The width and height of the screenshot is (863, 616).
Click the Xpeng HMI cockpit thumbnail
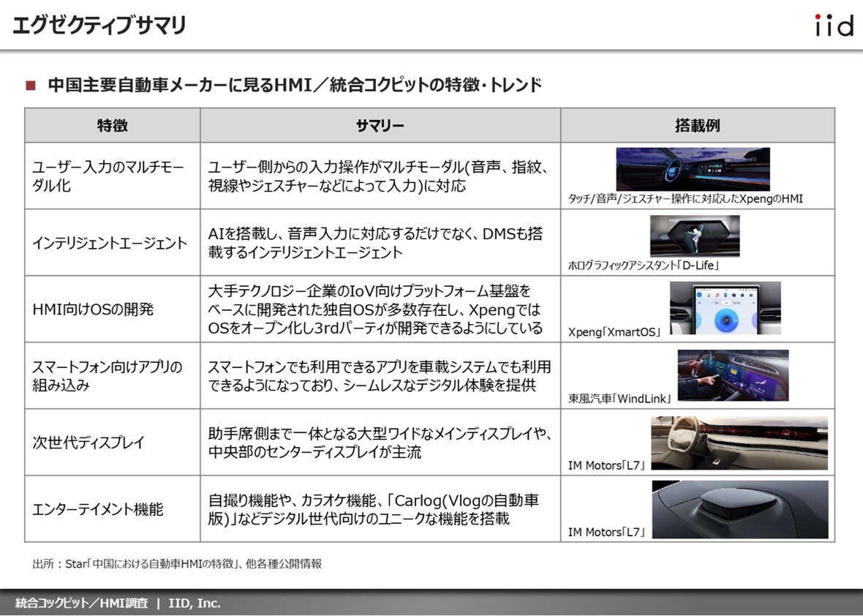693,168
